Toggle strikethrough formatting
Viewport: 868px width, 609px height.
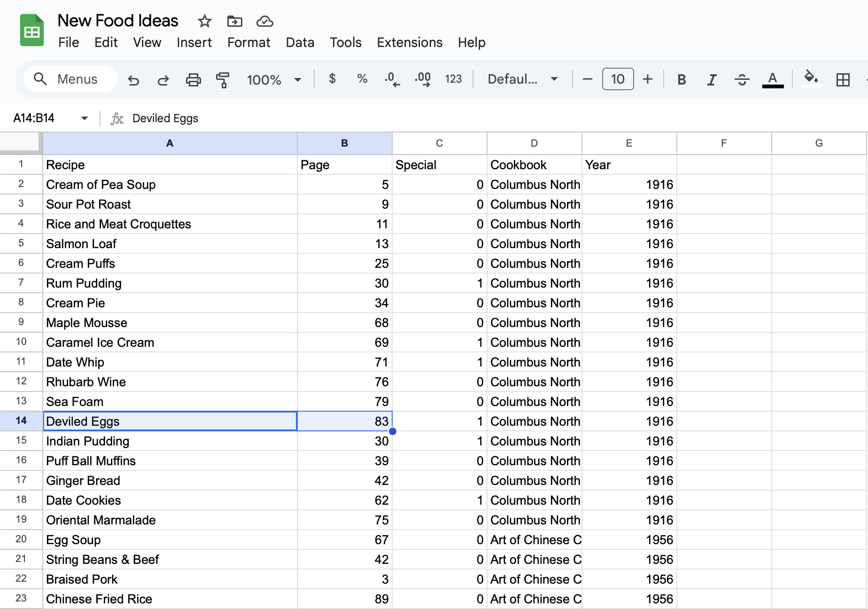tap(742, 79)
